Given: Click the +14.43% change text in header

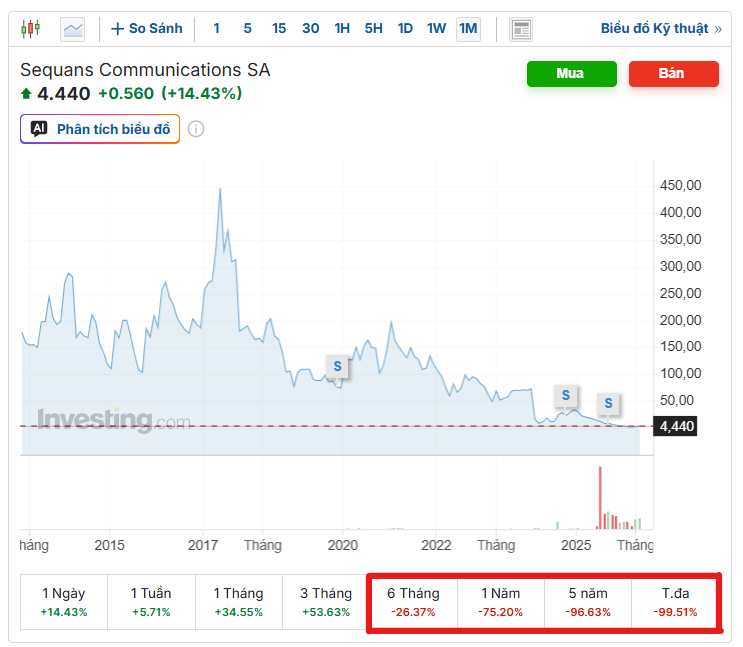Looking at the screenshot, I should coord(202,93).
